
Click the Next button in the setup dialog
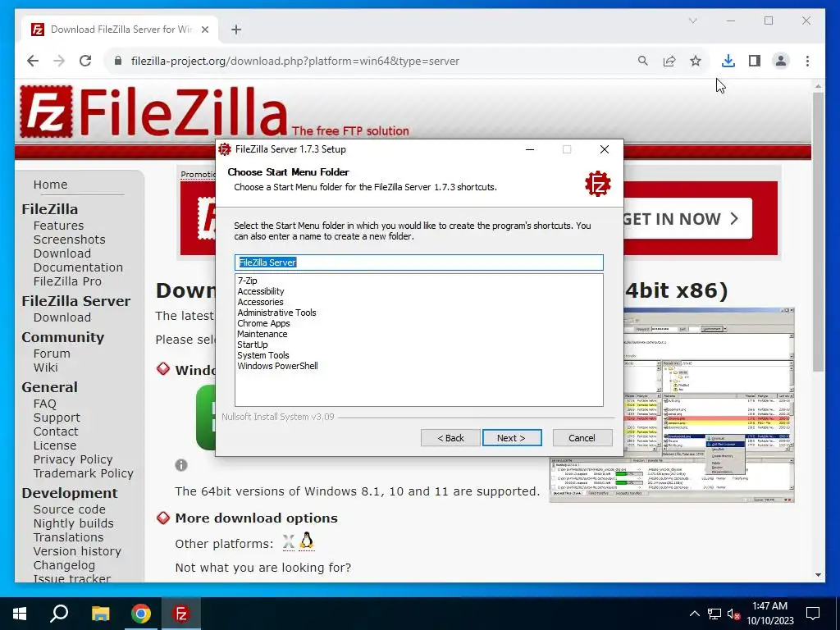pos(512,438)
